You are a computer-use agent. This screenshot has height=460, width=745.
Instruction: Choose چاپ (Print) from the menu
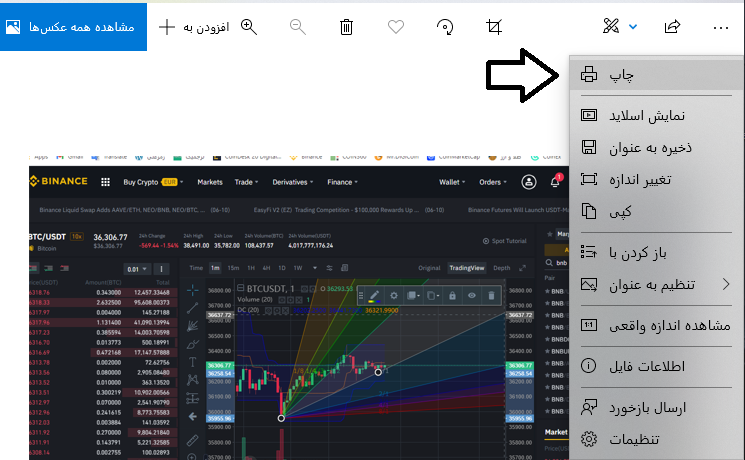tap(656, 74)
